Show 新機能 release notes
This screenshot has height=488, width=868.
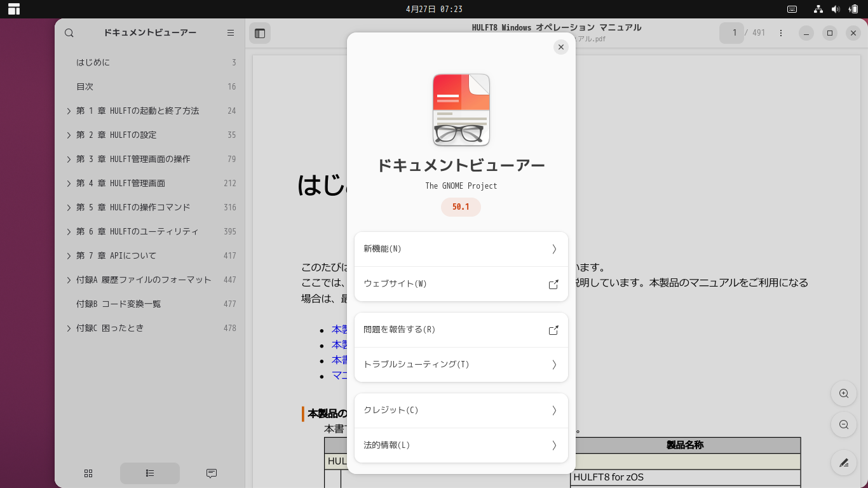point(461,249)
